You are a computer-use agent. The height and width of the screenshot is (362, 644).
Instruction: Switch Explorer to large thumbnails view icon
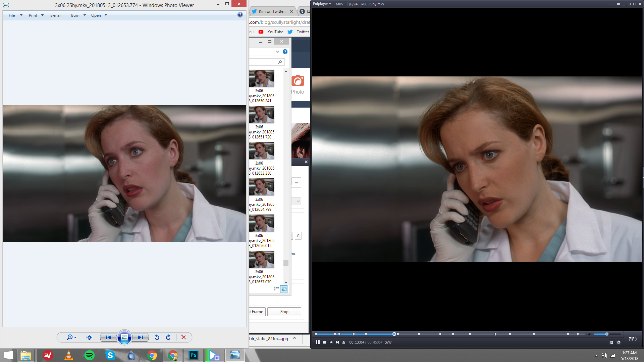[284, 289]
